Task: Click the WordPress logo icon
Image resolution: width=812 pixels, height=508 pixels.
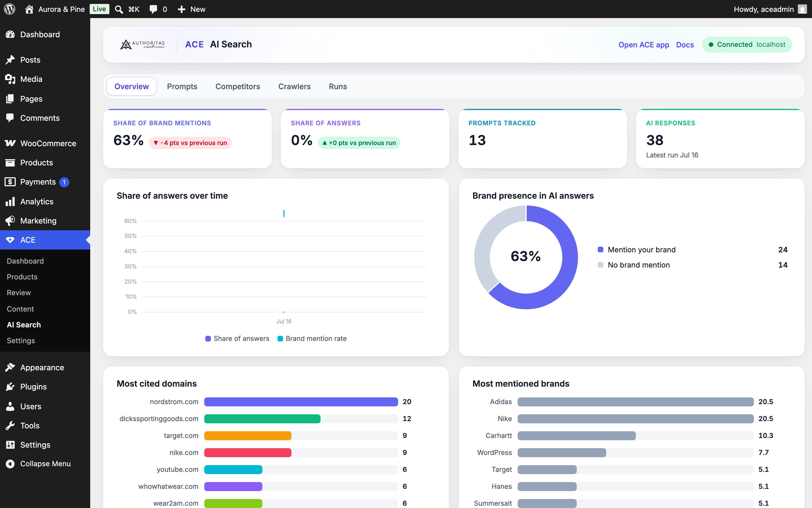Action: [x=10, y=9]
